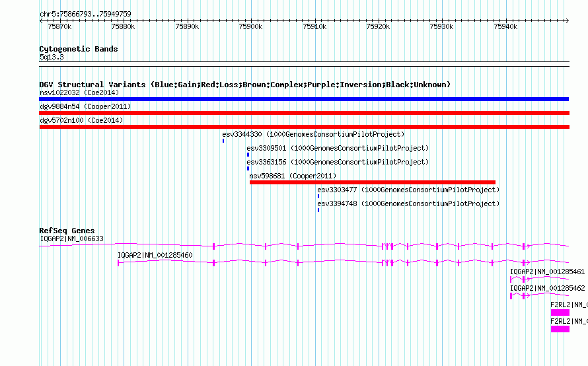Click the 75890k ruler tick label
The image size is (588, 366).
tap(187, 26)
